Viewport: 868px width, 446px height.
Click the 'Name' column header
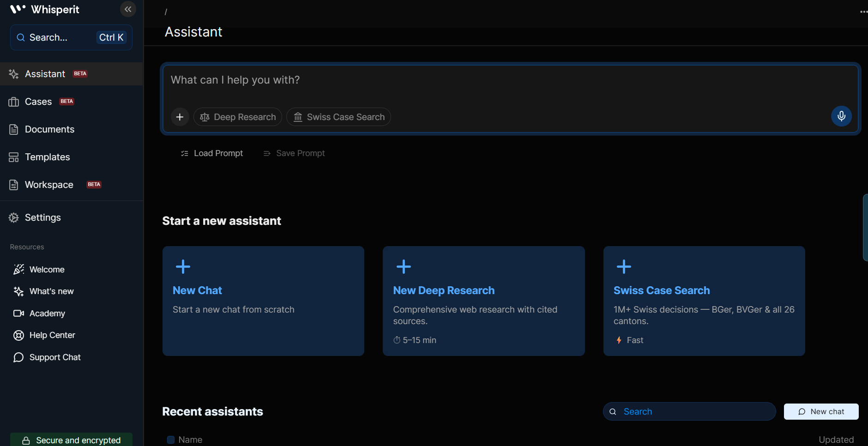tap(190, 440)
